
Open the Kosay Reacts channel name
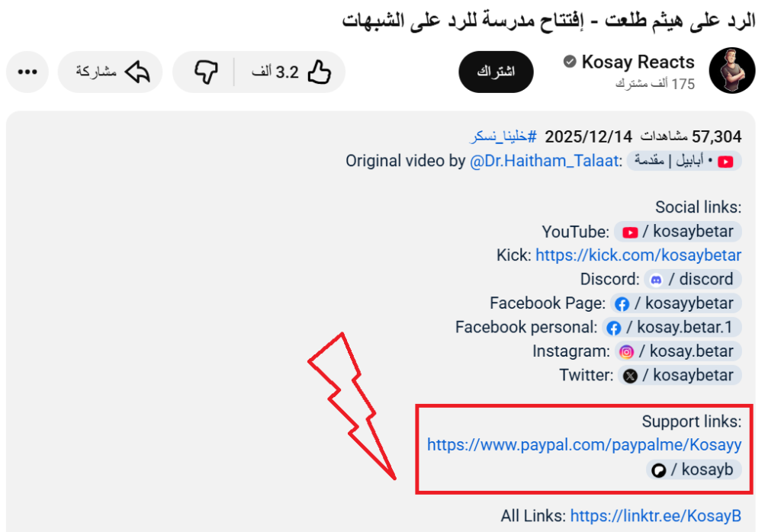(638, 62)
